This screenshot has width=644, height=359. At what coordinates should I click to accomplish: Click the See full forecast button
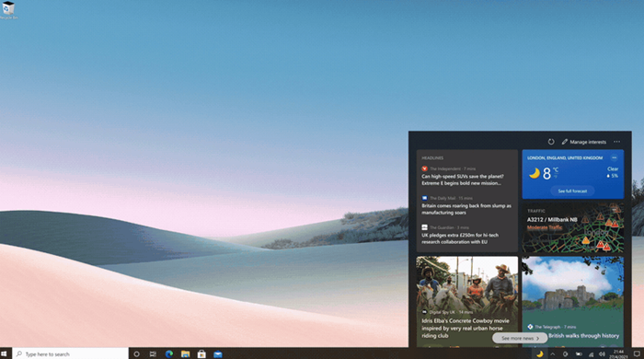572,191
